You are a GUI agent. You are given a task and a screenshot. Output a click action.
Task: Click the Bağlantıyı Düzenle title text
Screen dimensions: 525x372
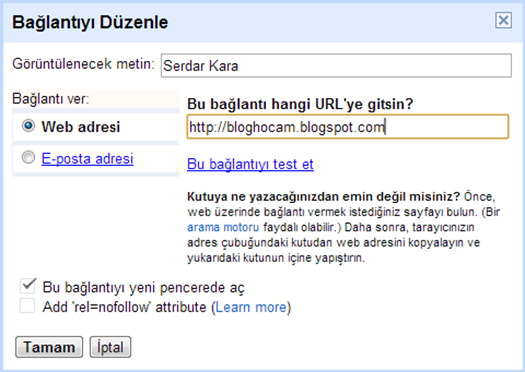click(x=90, y=22)
